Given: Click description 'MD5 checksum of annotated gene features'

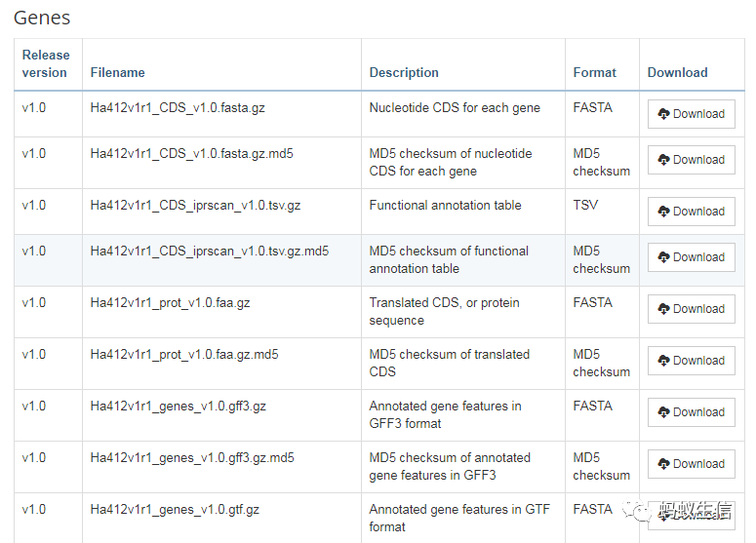Looking at the screenshot, I should tap(450, 466).
